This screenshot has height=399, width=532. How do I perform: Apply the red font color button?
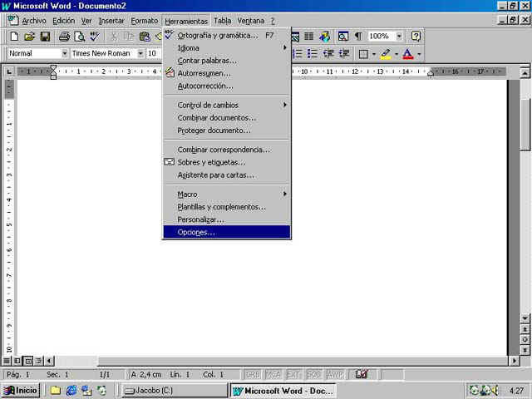tap(408, 53)
